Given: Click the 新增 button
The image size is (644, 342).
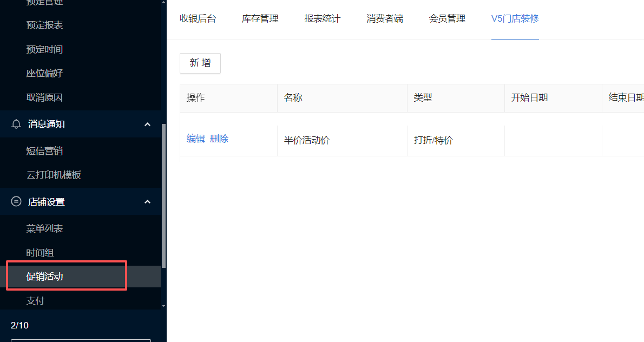Looking at the screenshot, I should pyautogui.click(x=200, y=63).
